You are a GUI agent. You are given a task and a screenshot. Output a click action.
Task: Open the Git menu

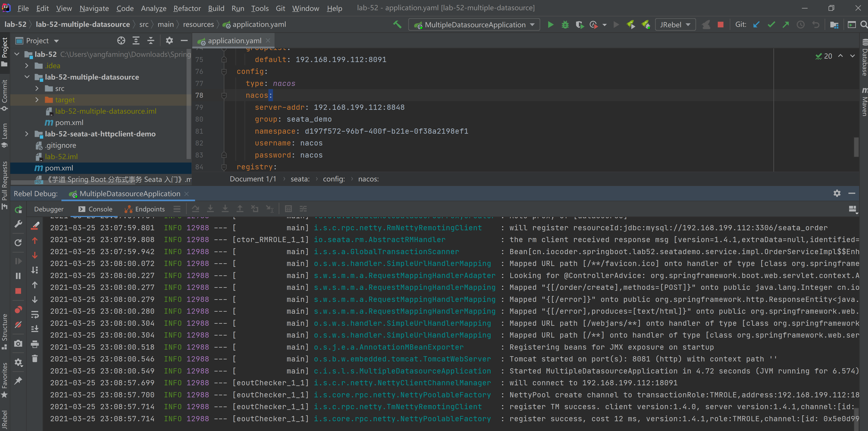tap(280, 8)
